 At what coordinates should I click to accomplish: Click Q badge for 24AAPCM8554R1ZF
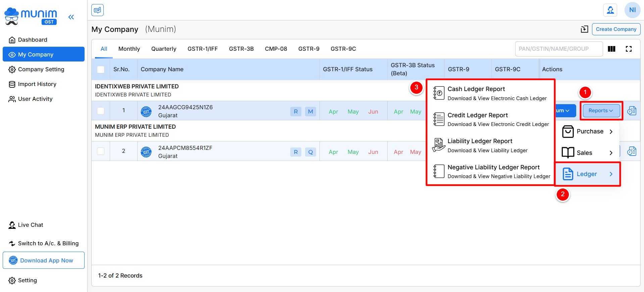[310, 152]
